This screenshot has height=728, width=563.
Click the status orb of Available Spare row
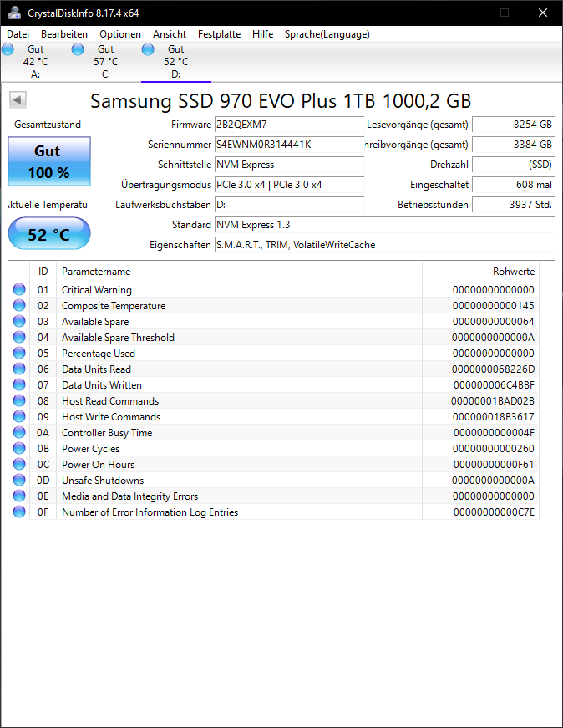click(19, 321)
